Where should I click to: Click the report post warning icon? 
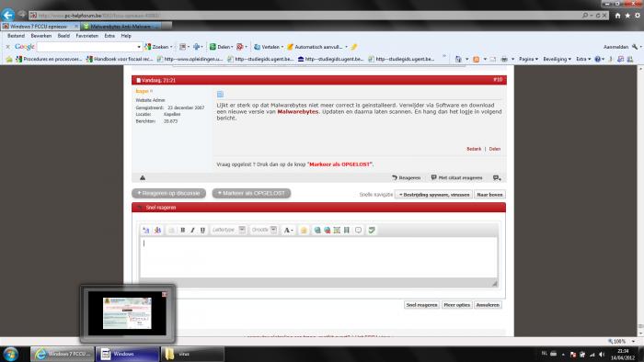143,178
